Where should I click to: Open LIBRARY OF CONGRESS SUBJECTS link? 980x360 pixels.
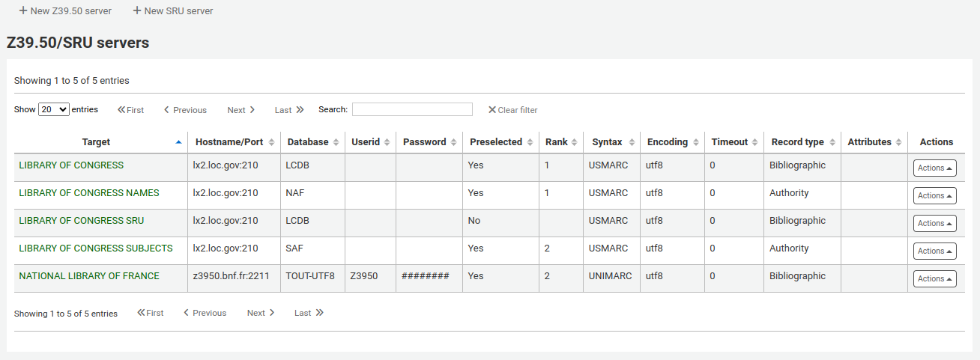[x=96, y=248]
